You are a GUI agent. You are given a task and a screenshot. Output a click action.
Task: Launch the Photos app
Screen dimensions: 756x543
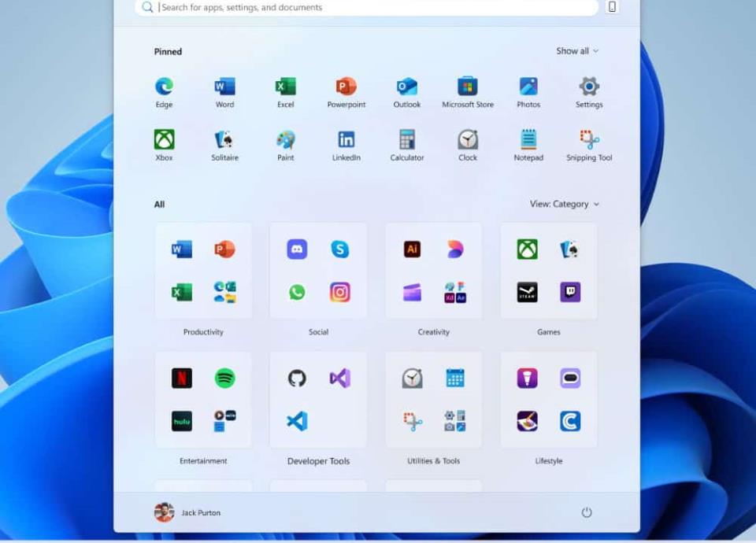pos(528,87)
